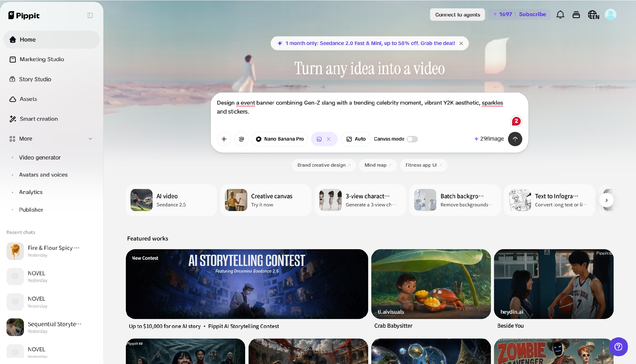Click the Seedance 58% off deal link

coord(370,43)
